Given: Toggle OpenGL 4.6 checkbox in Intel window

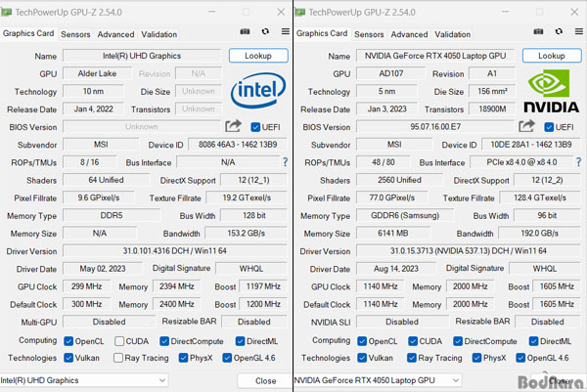Looking at the screenshot, I should tap(227, 358).
